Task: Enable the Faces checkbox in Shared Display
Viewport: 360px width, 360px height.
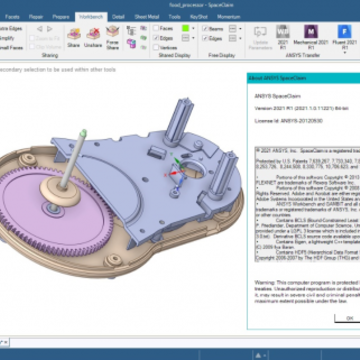Action: click(156, 29)
